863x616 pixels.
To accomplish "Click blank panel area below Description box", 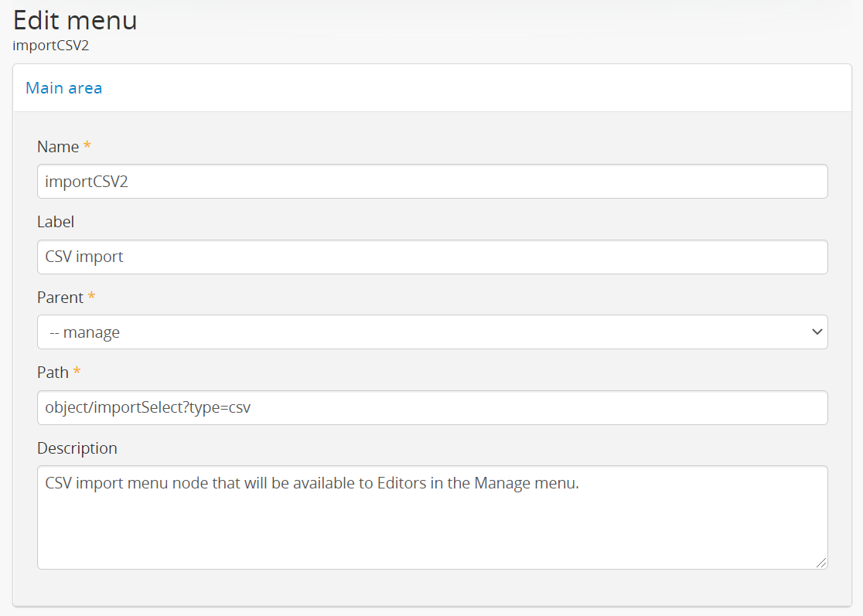I will [432, 587].
